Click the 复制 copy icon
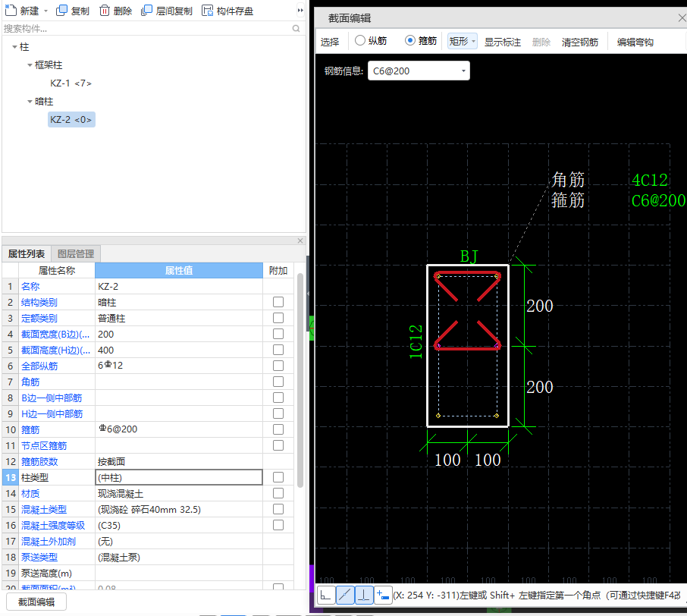This screenshot has width=687, height=616. 61,10
